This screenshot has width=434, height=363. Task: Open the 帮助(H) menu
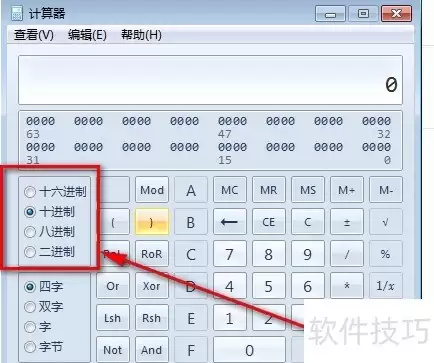coord(141,35)
